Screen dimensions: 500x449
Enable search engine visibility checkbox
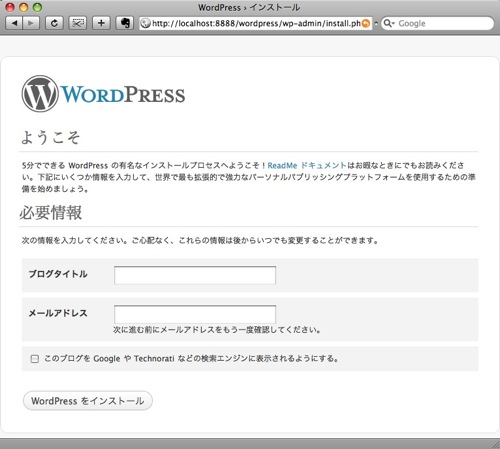point(35,359)
